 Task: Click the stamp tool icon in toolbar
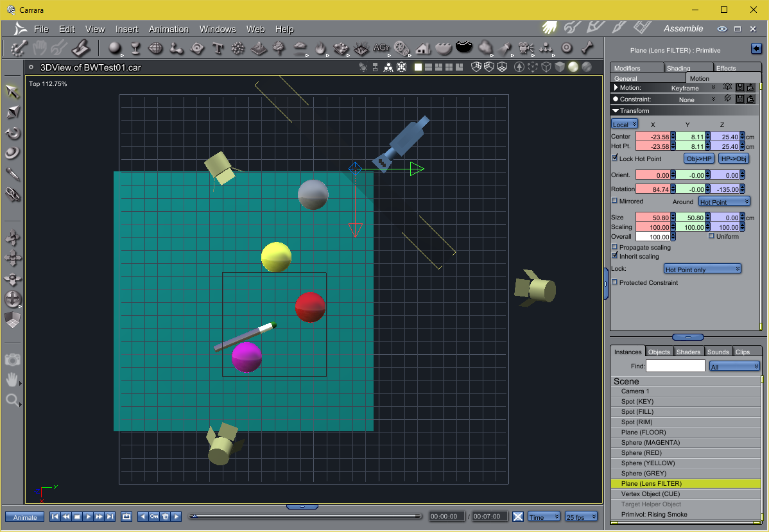point(81,48)
